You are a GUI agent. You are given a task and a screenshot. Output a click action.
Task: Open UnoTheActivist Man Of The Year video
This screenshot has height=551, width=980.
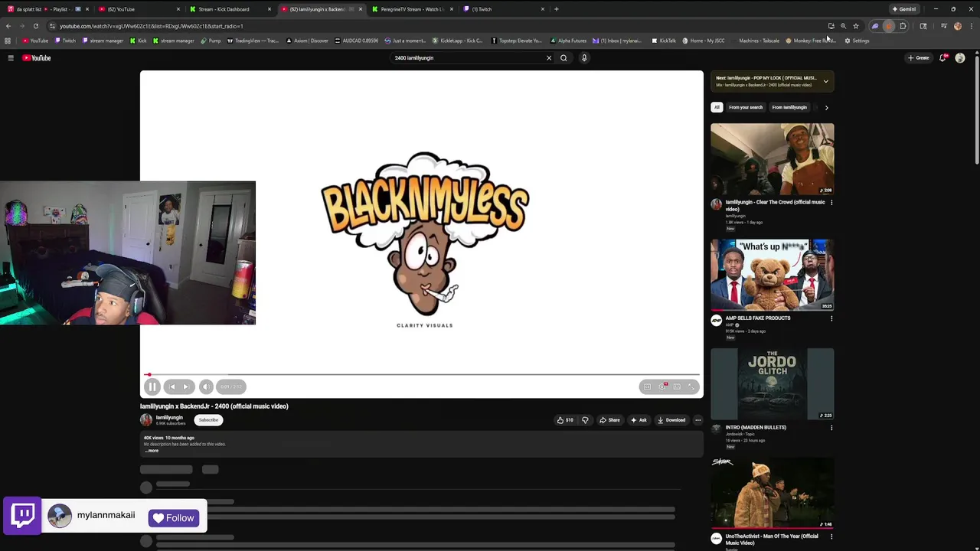(772, 493)
